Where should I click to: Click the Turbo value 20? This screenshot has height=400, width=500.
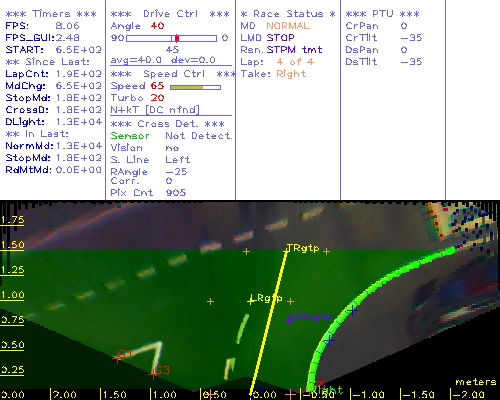157,98
